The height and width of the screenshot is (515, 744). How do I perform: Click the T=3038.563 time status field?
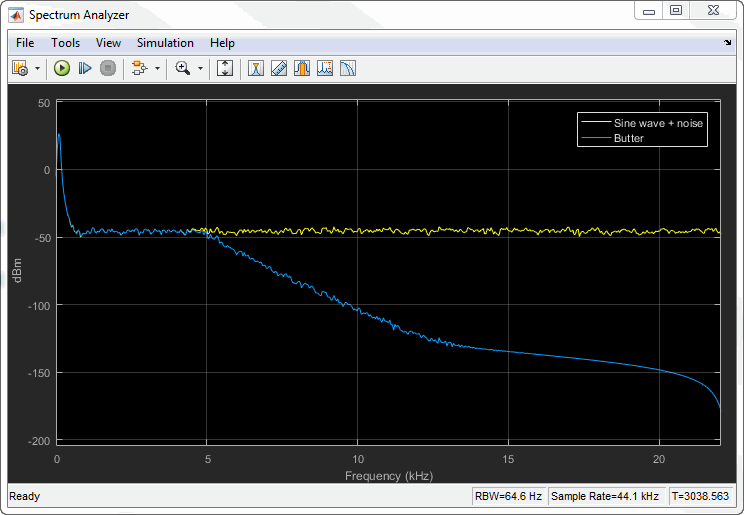700,496
